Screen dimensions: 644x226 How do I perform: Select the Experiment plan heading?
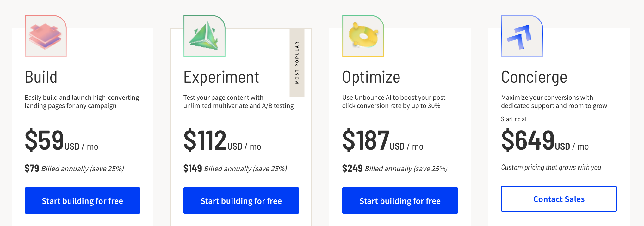221,77
